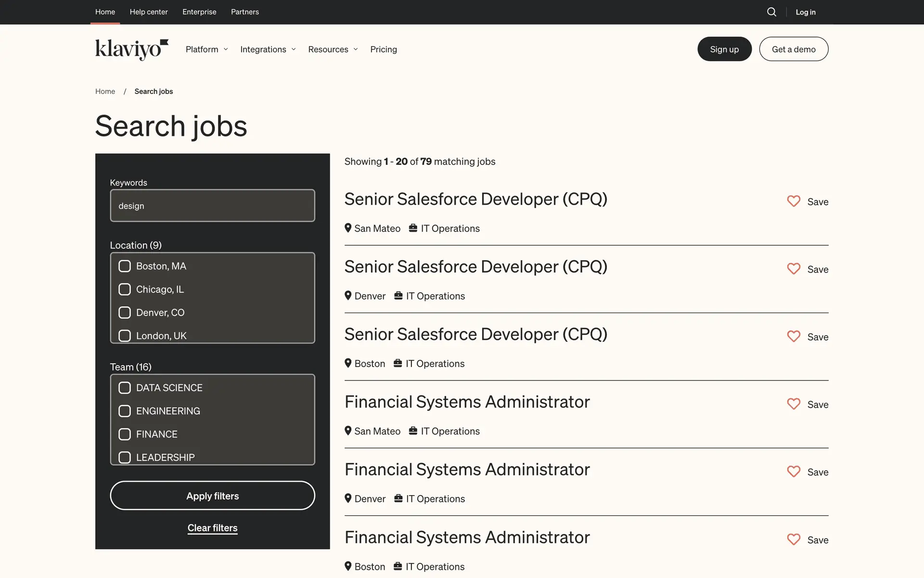Open the Help center top menu item
Screen dimensions: 924x578
tap(149, 12)
